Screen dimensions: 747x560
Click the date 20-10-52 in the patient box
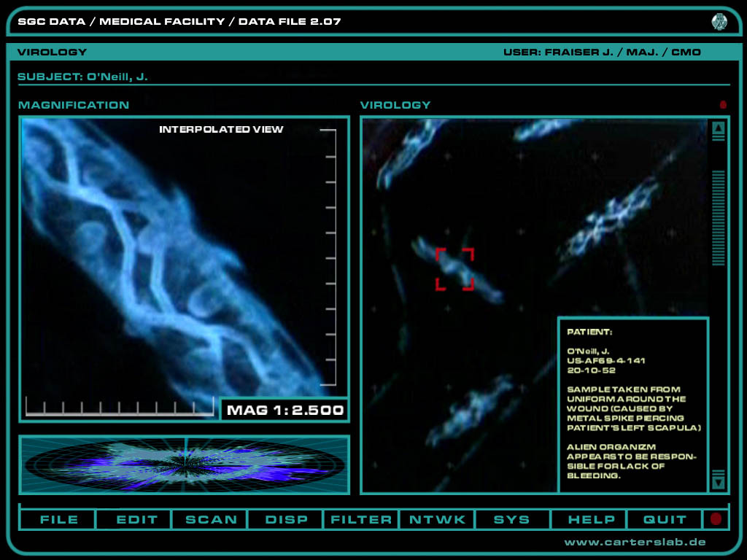click(591, 370)
